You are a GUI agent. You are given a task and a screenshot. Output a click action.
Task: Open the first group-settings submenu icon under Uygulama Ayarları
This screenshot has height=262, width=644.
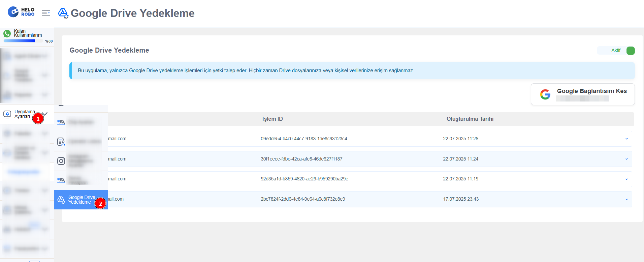click(61, 122)
